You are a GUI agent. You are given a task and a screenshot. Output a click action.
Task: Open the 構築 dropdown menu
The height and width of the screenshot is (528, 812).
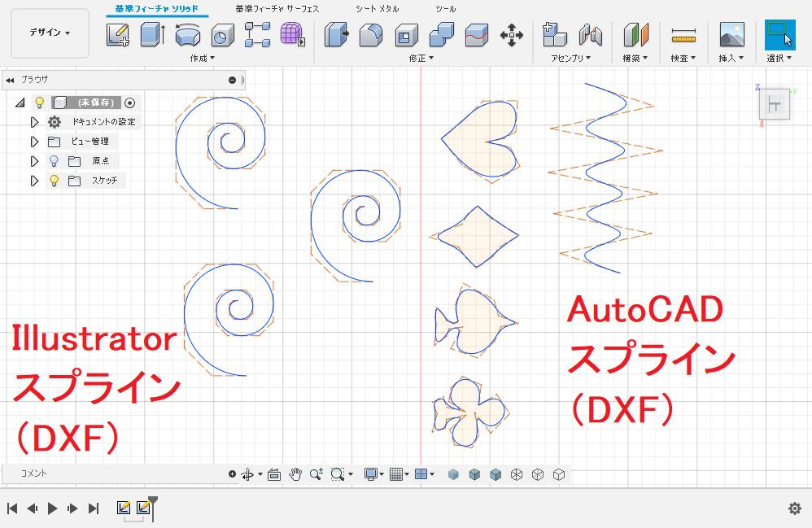(x=635, y=58)
